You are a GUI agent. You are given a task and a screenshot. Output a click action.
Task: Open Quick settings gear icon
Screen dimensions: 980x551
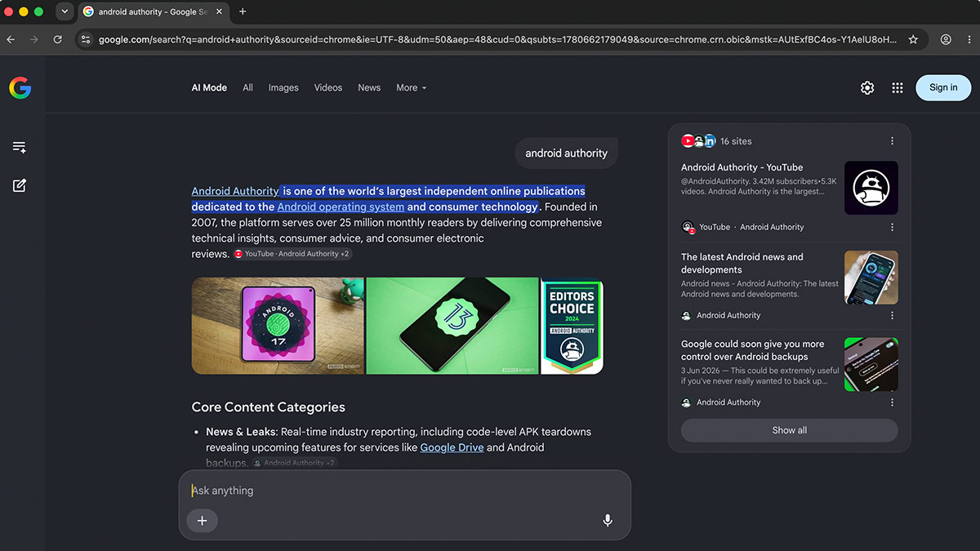coord(867,88)
